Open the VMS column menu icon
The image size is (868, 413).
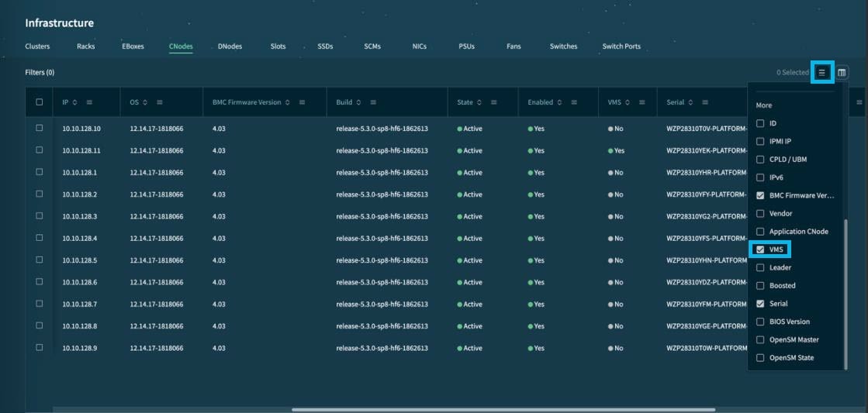642,102
